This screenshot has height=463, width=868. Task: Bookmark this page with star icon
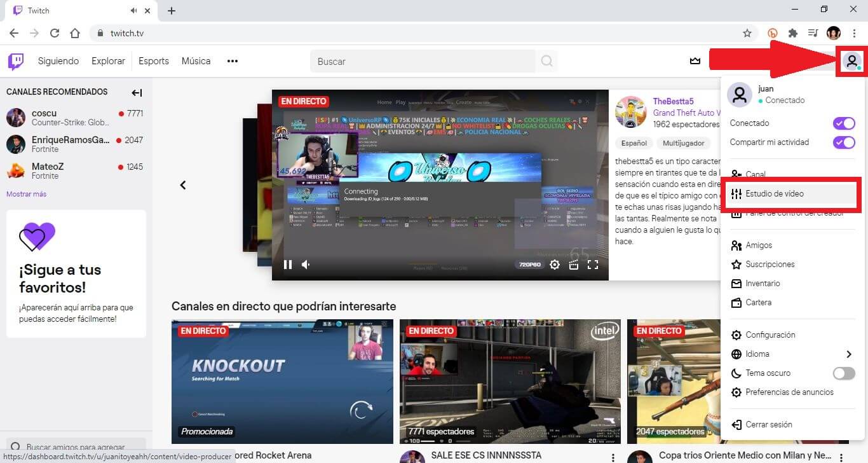point(747,33)
